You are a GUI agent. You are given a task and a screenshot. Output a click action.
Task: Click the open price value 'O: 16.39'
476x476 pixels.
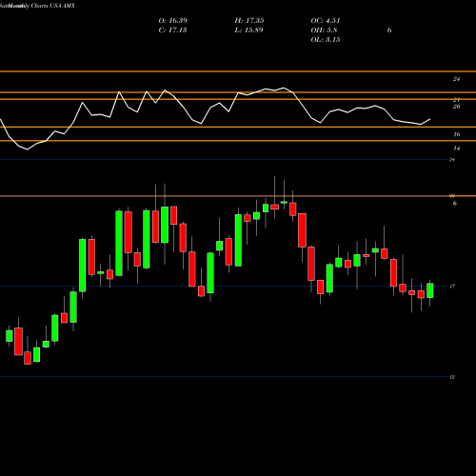(173, 21)
